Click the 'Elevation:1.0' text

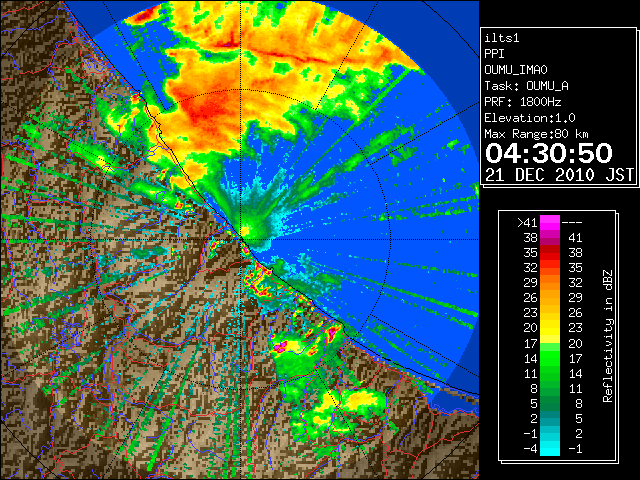coord(530,118)
